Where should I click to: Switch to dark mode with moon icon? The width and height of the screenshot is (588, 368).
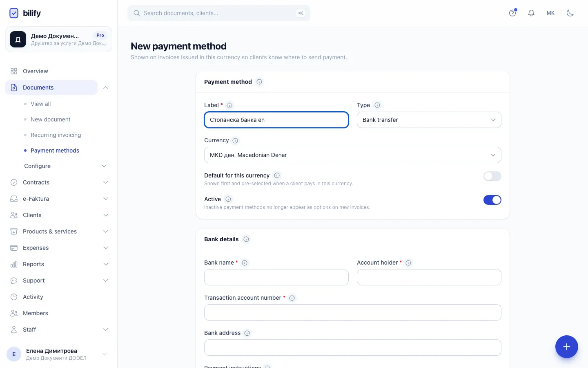570,13
